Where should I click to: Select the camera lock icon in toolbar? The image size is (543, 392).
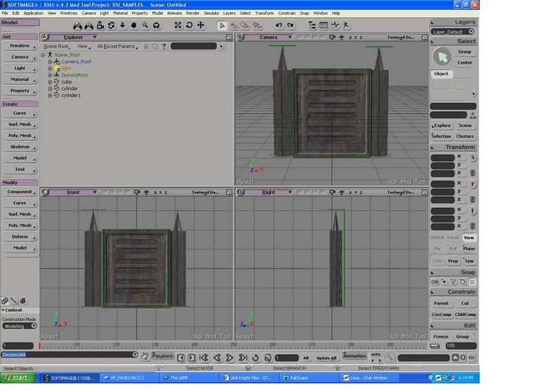coord(100,25)
